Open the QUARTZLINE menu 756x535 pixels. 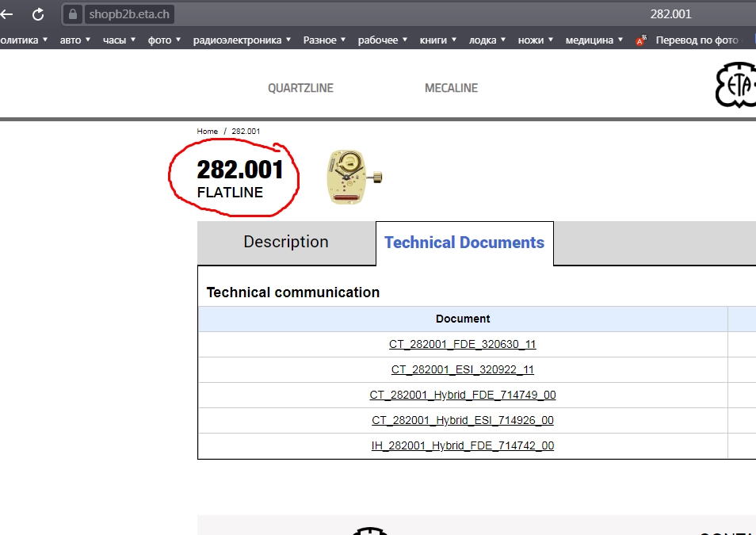tap(300, 88)
